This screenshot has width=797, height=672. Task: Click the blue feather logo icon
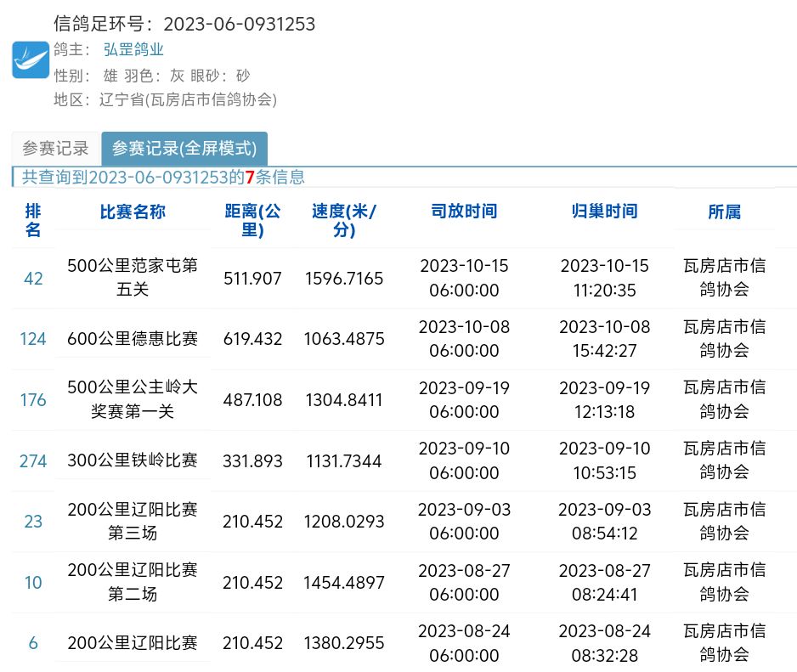[31, 59]
